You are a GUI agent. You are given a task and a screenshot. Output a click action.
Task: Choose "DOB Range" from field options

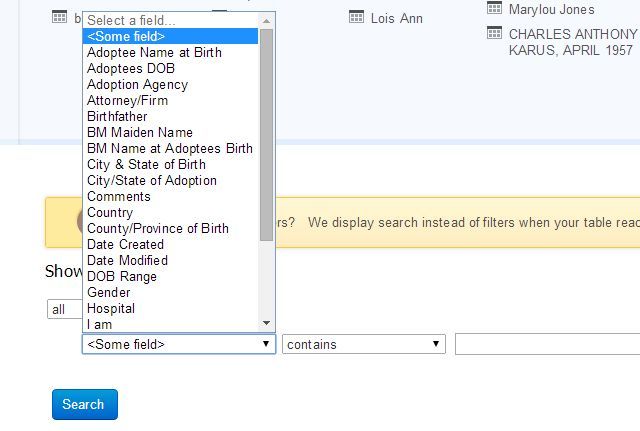121,276
